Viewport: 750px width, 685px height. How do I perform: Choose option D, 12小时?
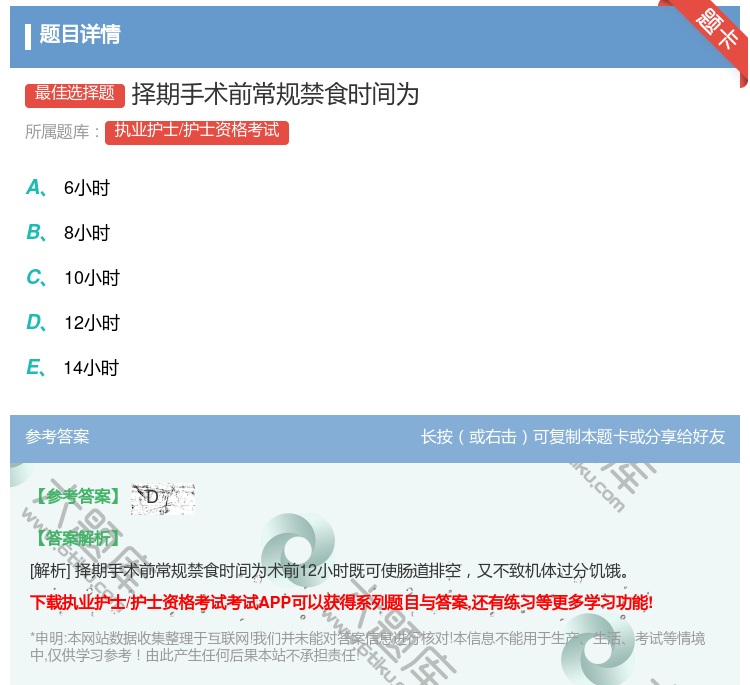(x=73, y=322)
